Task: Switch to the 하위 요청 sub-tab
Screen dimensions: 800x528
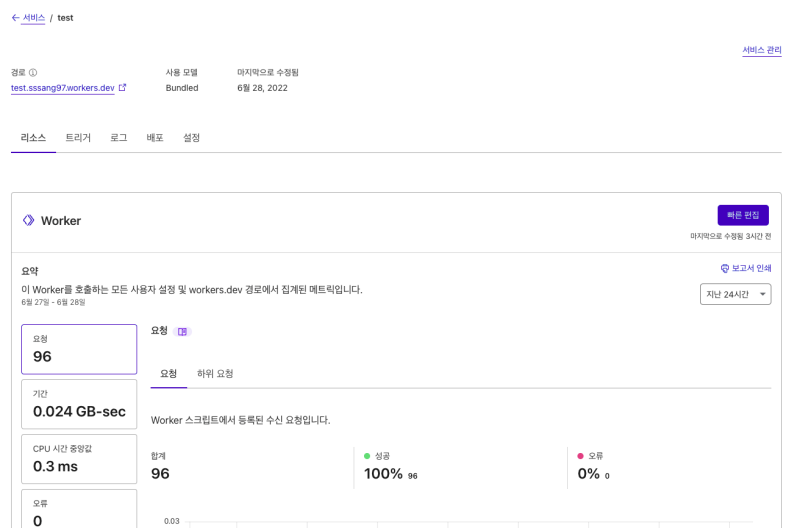Action: (x=215, y=374)
